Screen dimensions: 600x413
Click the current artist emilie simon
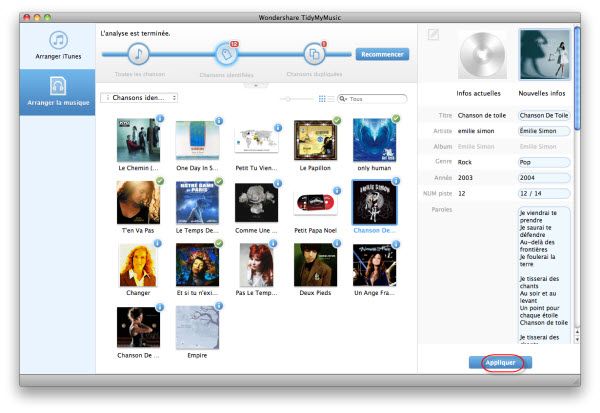coord(476,131)
